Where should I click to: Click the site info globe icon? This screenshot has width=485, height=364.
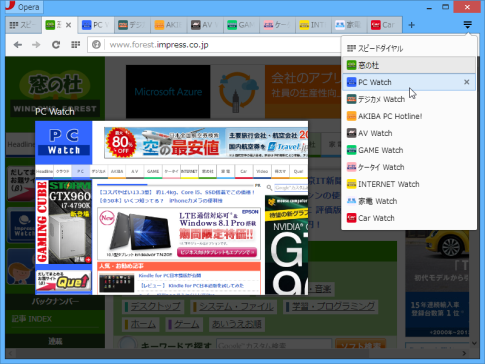coord(96,45)
